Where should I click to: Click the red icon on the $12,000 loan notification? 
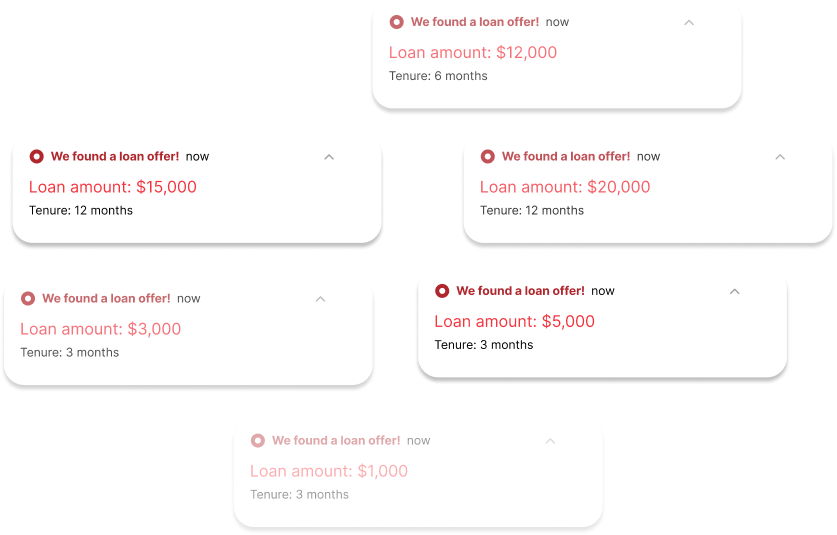click(x=397, y=22)
